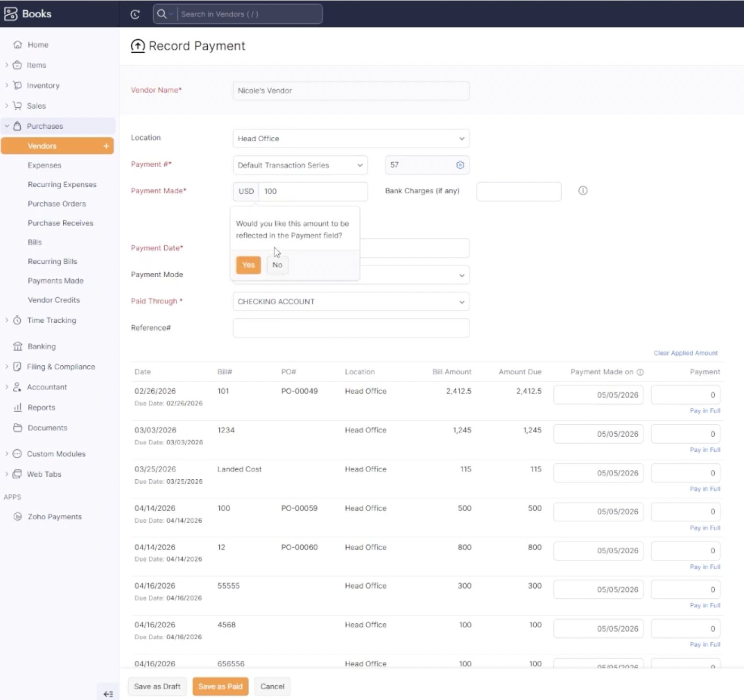Viewport: 744px width, 700px height.
Task: Click the Record Payment upload icon
Action: 138,46
